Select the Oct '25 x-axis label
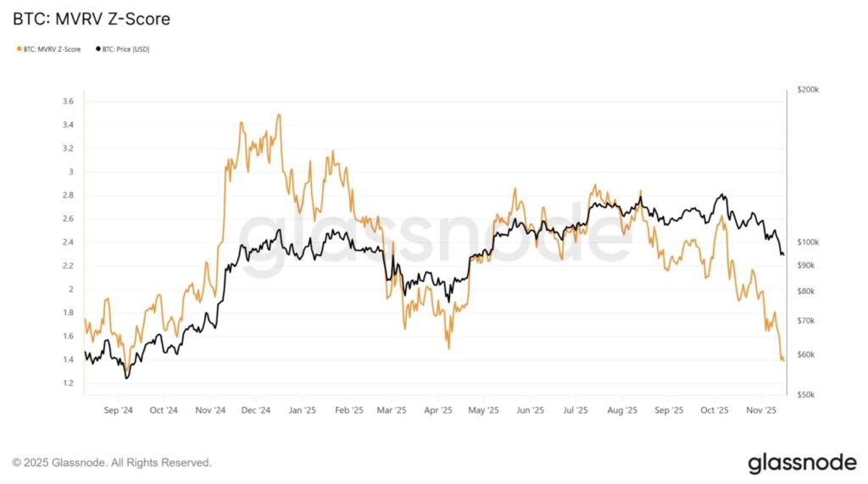Viewport: 868px width, 484px height. [714, 410]
